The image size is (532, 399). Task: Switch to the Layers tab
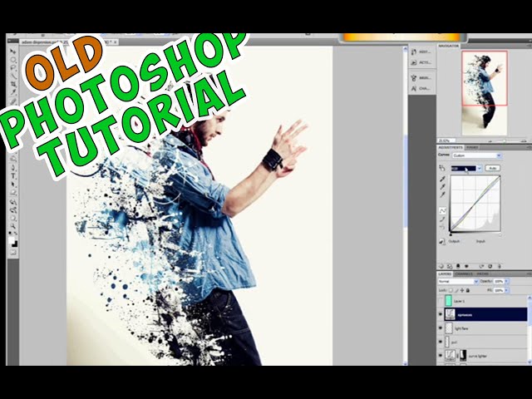[445, 273]
